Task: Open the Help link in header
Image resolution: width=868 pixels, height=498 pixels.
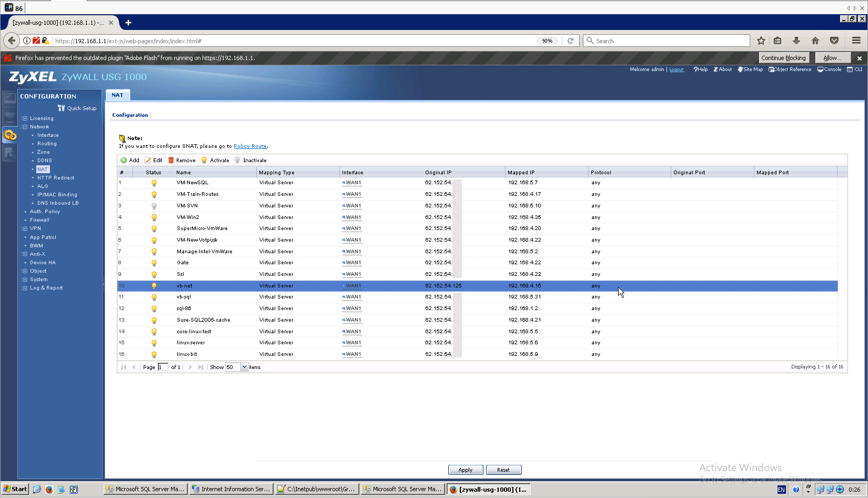Action: click(701, 69)
